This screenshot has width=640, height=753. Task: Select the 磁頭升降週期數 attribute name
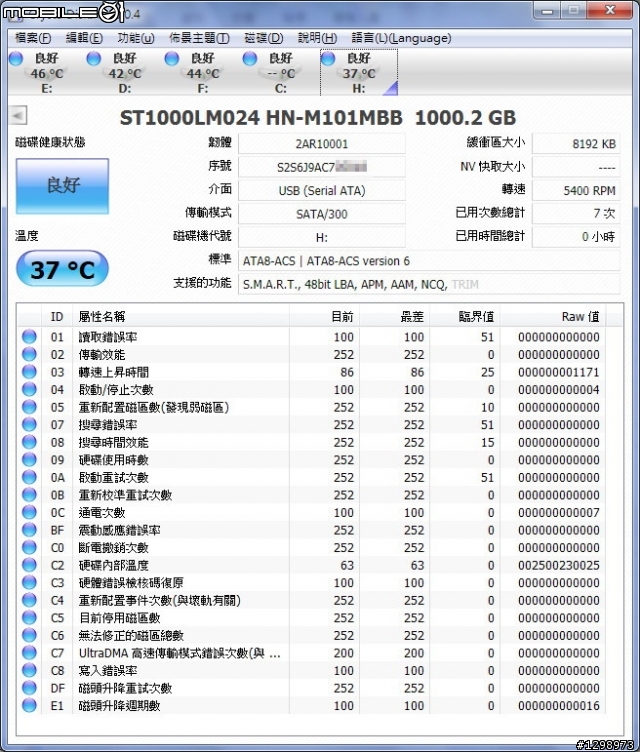(x=120, y=706)
